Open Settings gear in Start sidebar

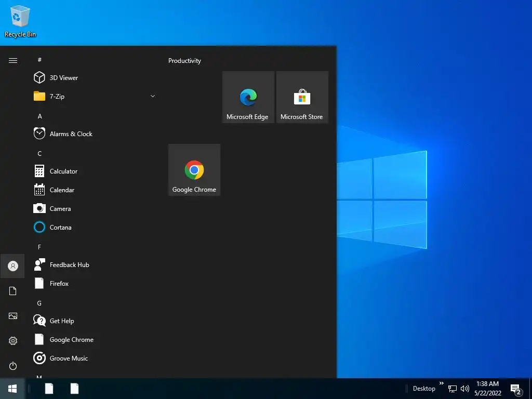[13, 341]
